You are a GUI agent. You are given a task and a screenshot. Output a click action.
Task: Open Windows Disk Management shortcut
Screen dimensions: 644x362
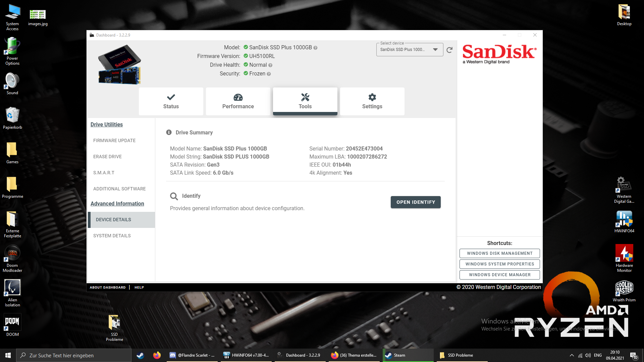pyautogui.click(x=499, y=253)
